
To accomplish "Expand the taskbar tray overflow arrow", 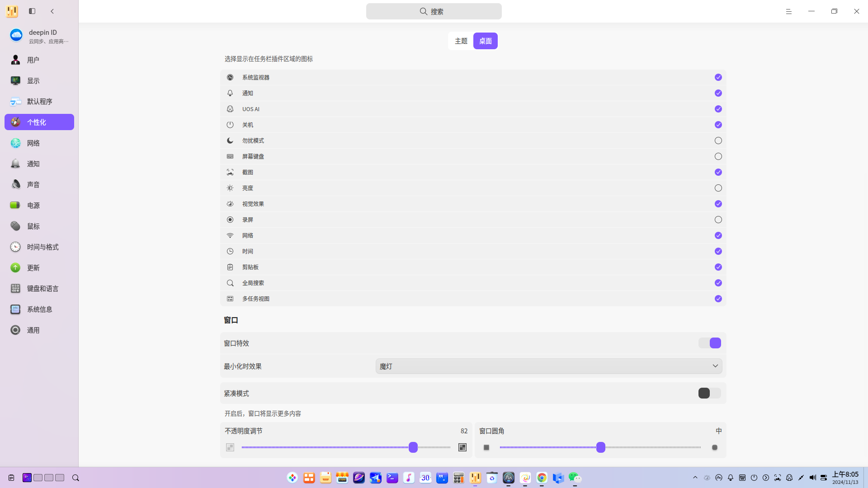I will tap(695, 478).
